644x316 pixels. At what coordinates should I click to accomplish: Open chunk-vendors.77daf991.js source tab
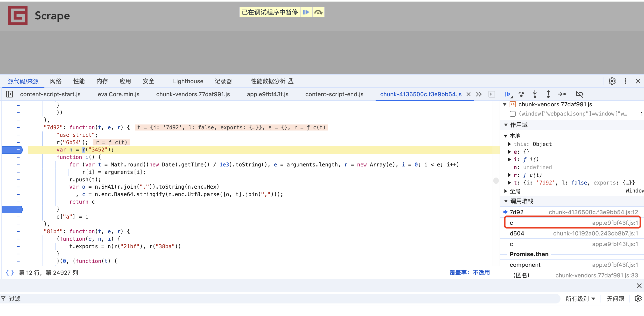tap(193, 94)
